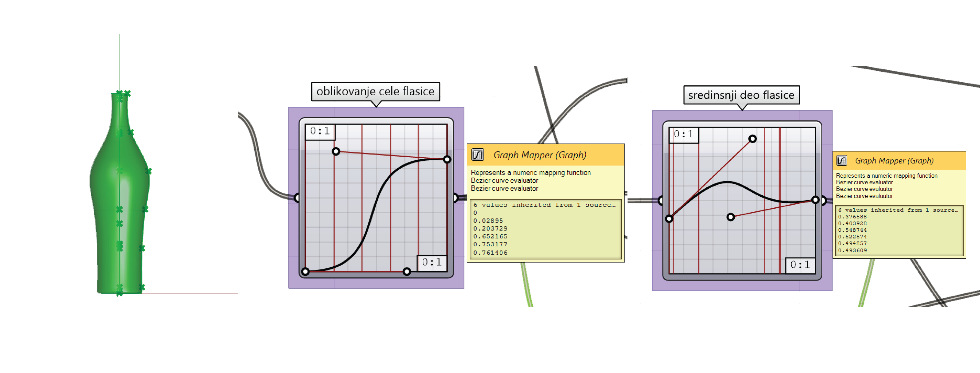Click value 0.493609 in right tooltip
Screen dimensions: 980x373
tap(853, 250)
